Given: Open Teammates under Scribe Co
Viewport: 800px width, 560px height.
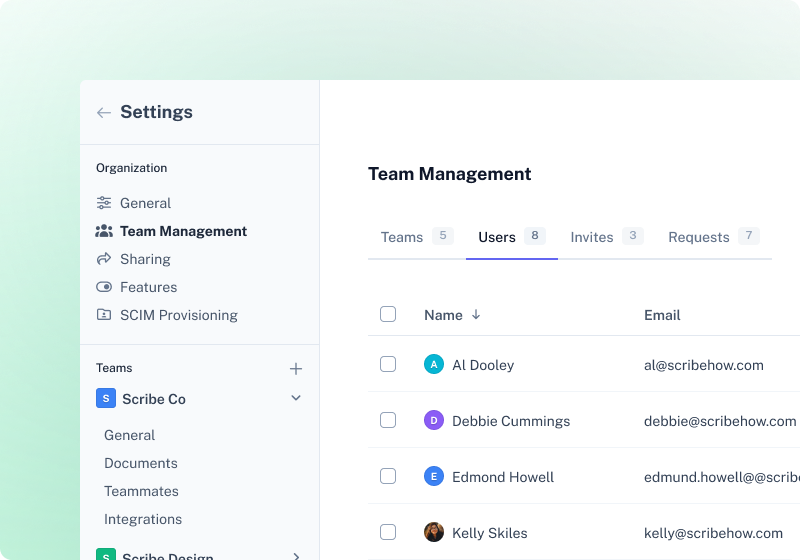Looking at the screenshot, I should 141,491.
